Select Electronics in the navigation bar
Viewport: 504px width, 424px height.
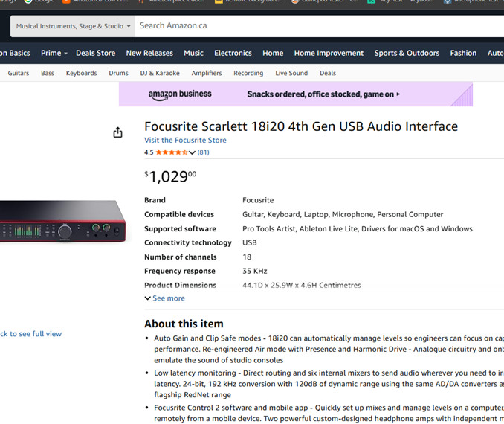233,53
